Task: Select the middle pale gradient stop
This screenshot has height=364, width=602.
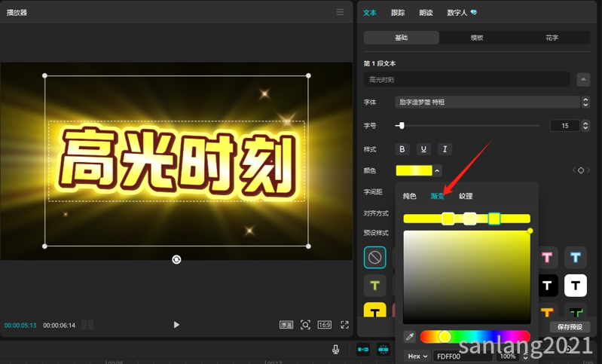Action: (470, 219)
